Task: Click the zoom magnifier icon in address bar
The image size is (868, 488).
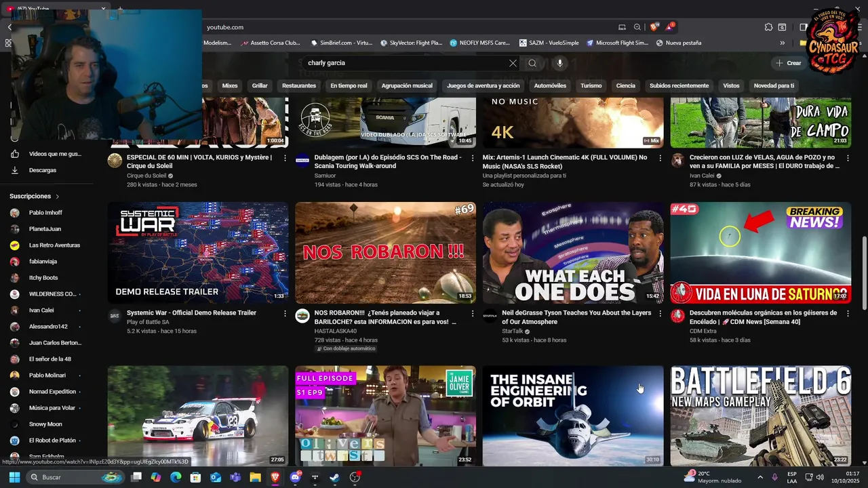Action: coord(637,27)
